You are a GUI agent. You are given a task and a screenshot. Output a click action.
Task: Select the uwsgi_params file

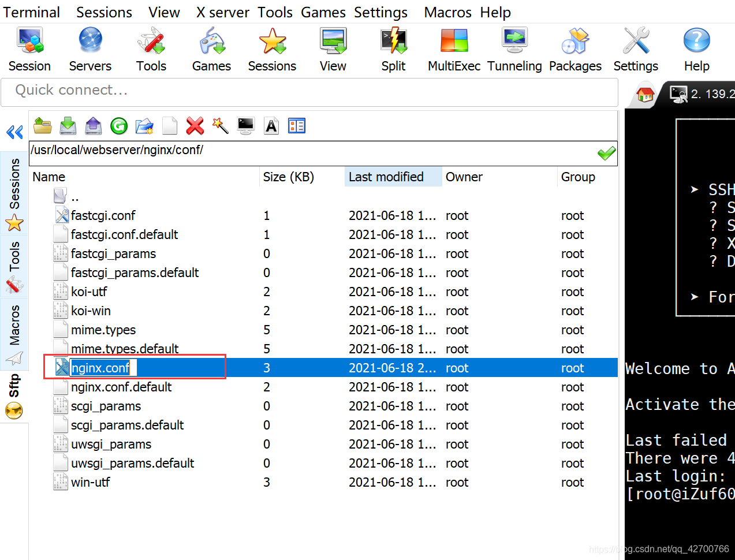point(323,444)
